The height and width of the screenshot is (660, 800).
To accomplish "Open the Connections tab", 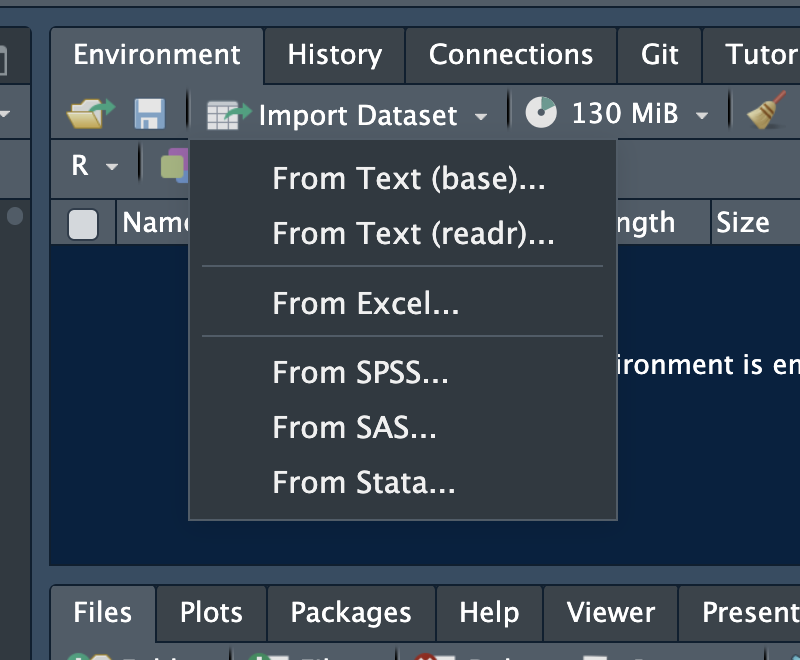I will pos(510,54).
